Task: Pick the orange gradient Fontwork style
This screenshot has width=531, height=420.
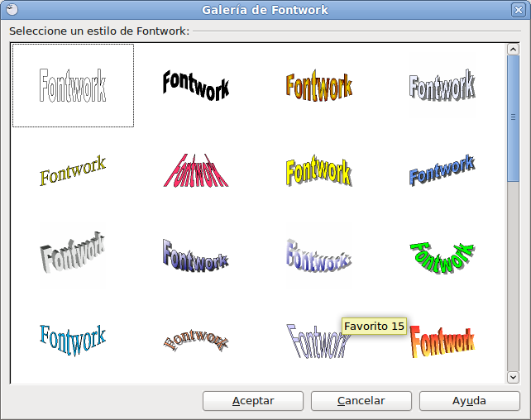Action: 319,85
